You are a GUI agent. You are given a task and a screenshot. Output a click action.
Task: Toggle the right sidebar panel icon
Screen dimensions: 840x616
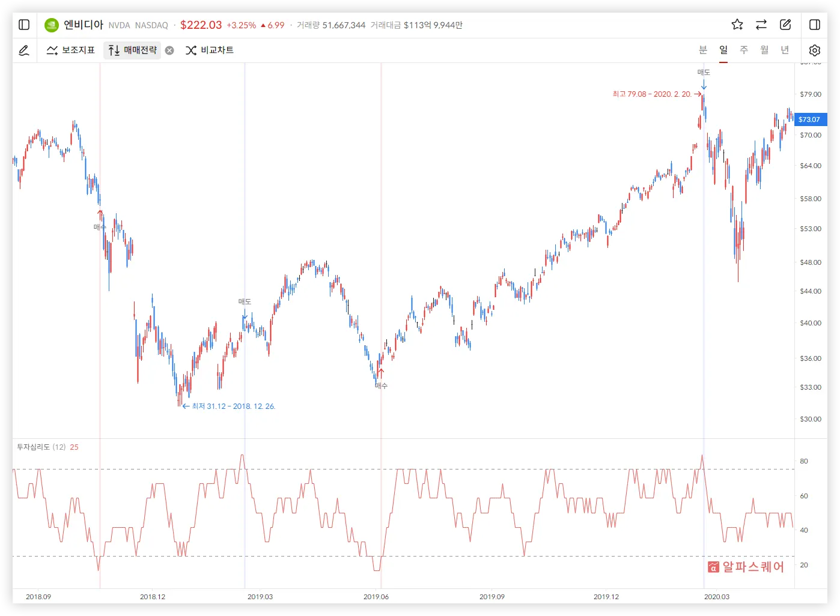[x=815, y=25]
